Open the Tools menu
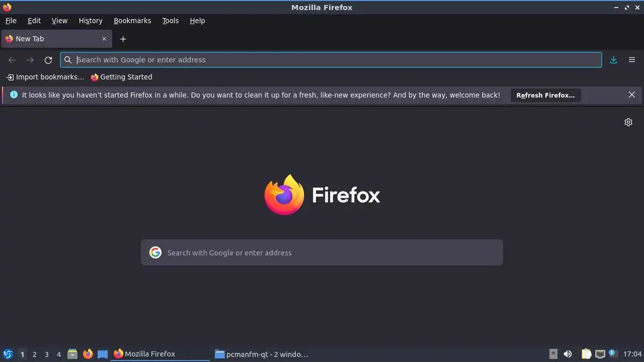The image size is (644, 362). [x=170, y=21]
